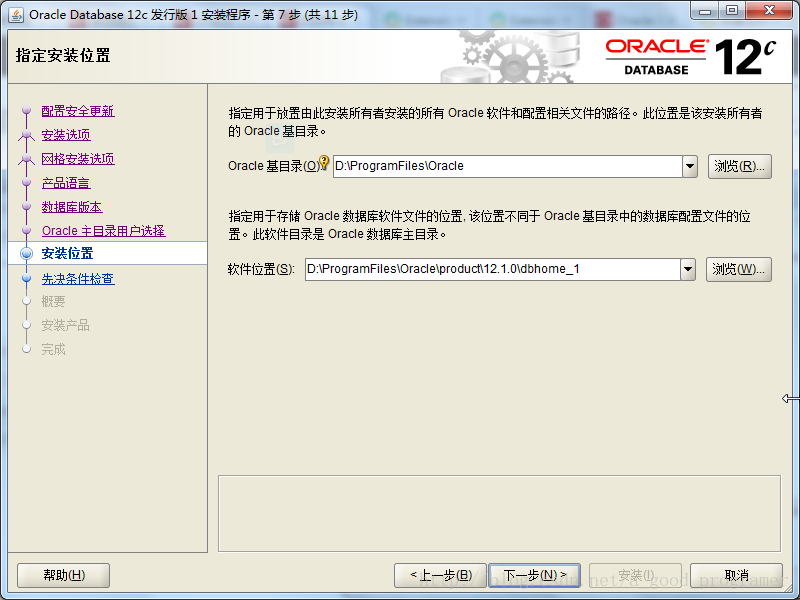Open the 软件位置 dropdown arrow
Viewport: 800px width, 600px height.
(x=688, y=269)
